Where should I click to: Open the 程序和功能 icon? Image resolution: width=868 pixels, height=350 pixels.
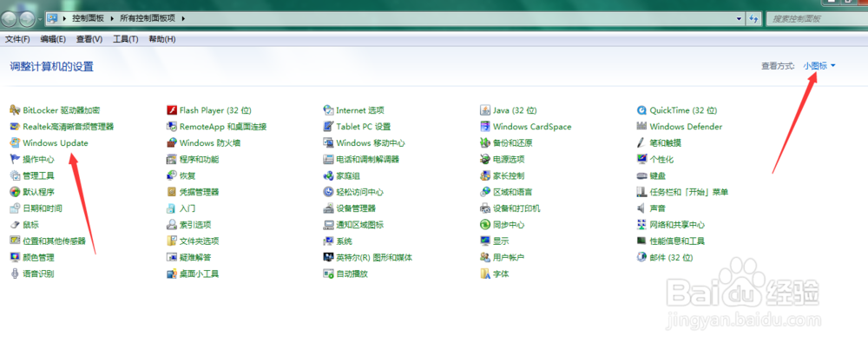[x=172, y=160]
